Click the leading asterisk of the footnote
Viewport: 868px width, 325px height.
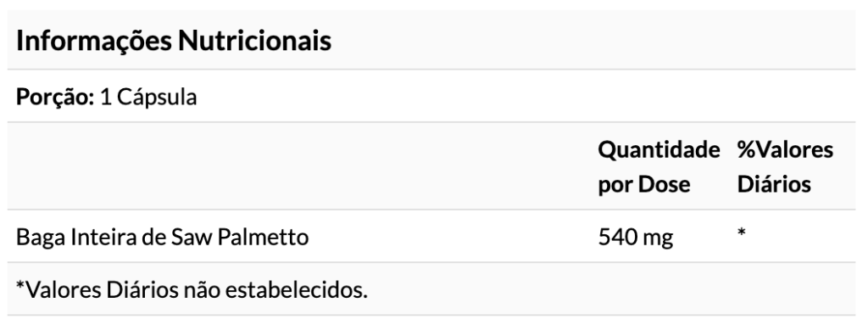(x=21, y=285)
